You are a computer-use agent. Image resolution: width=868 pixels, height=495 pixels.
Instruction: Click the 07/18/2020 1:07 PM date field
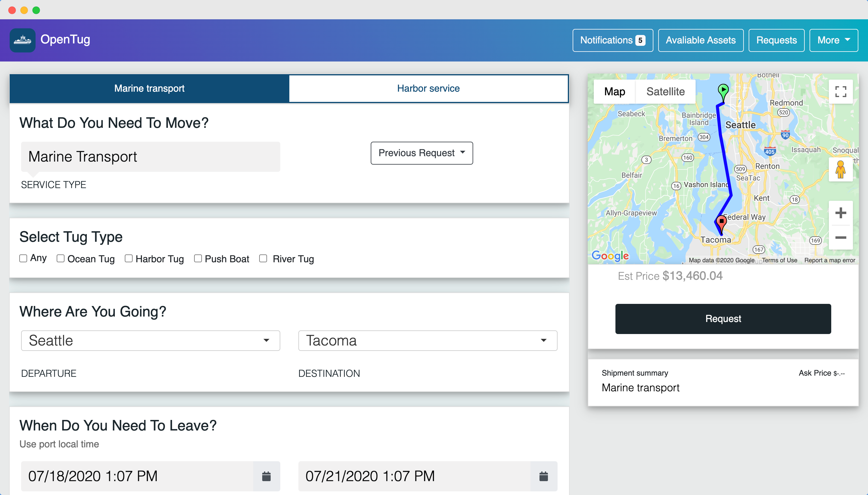137,476
